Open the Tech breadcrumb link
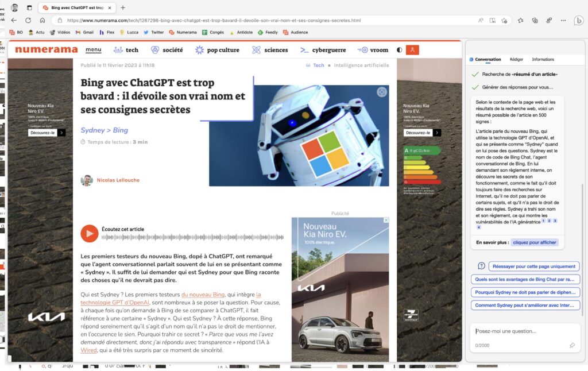Viewport: 588px width, 371px height. click(x=318, y=65)
